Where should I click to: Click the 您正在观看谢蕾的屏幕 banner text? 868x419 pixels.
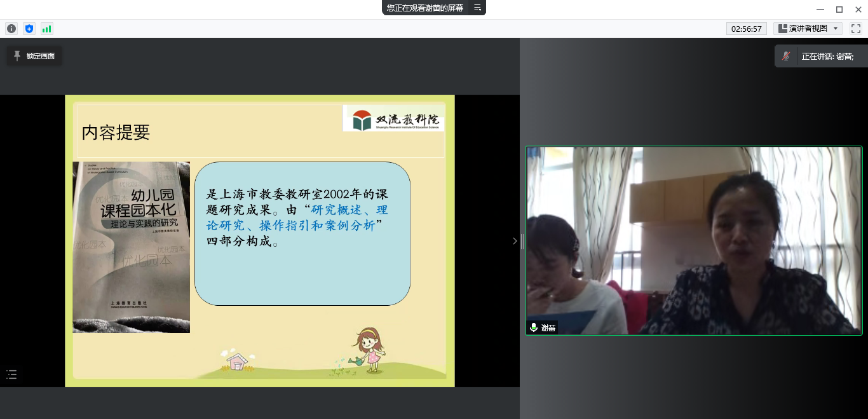coord(425,8)
